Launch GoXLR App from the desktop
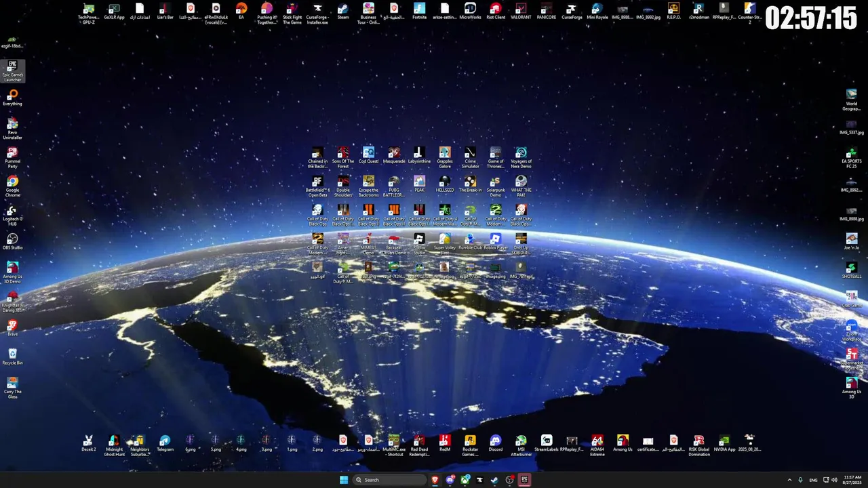 tap(114, 12)
